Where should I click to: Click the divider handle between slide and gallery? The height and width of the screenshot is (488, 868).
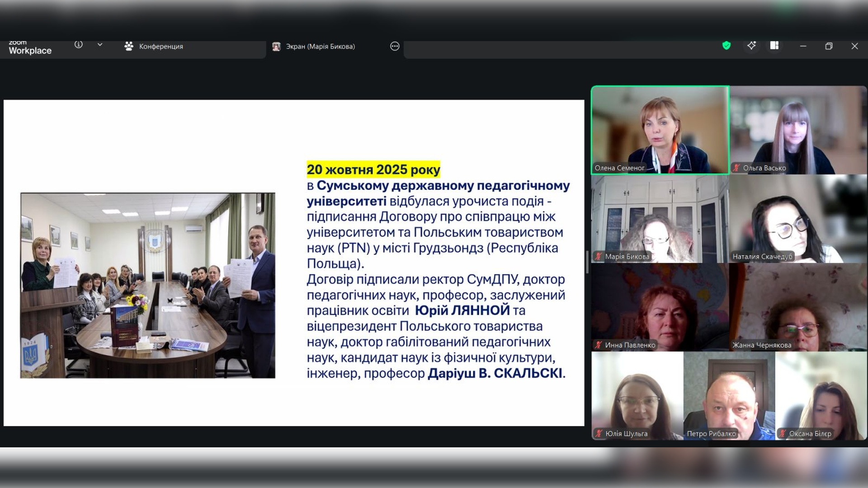[x=587, y=262]
